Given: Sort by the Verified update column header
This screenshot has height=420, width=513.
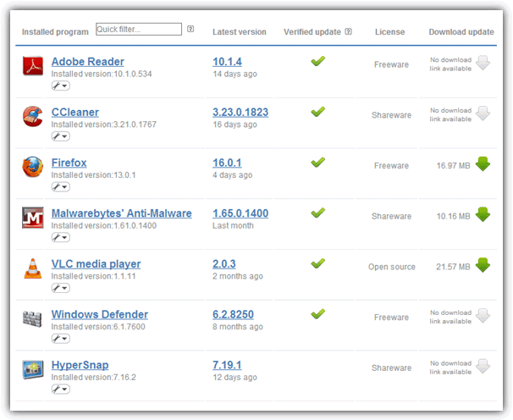Looking at the screenshot, I should tap(312, 32).
